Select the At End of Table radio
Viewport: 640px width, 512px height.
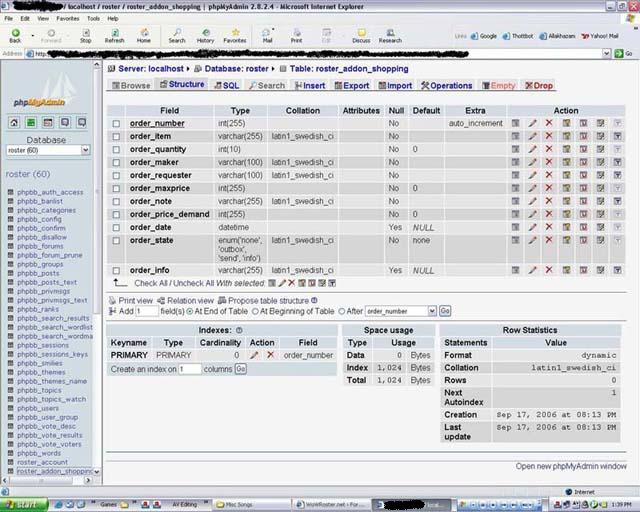tap(190, 312)
